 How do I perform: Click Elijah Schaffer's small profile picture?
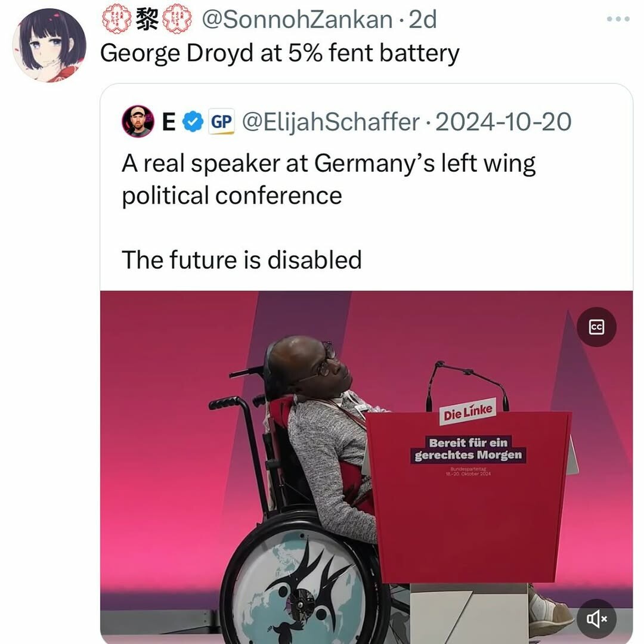click(x=138, y=121)
